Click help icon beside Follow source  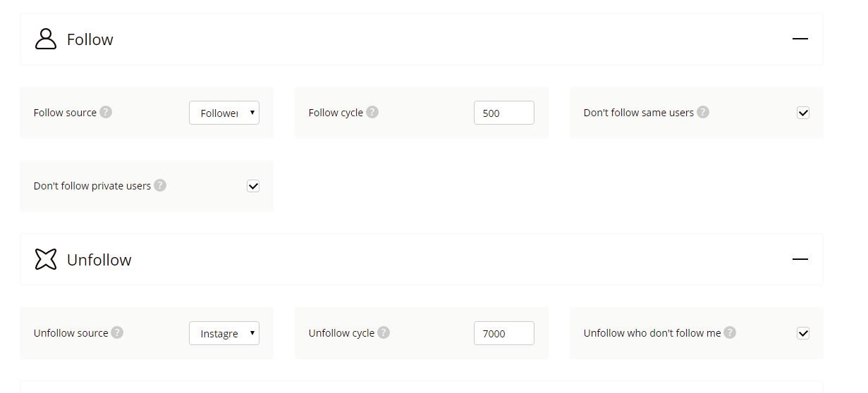coord(106,112)
